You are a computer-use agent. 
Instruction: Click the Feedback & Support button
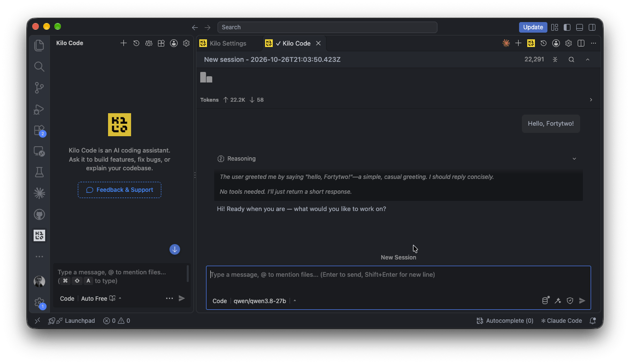[120, 190]
